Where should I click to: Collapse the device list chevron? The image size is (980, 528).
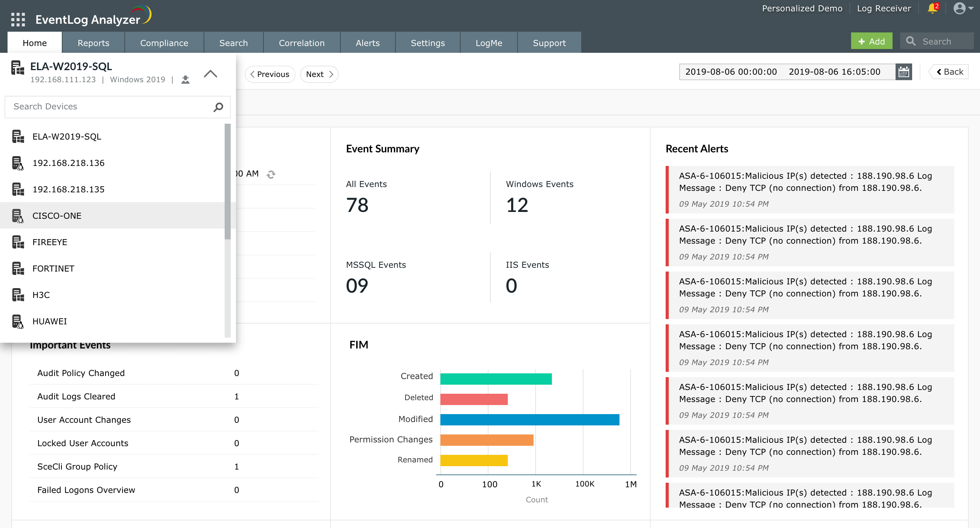coord(210,74)
